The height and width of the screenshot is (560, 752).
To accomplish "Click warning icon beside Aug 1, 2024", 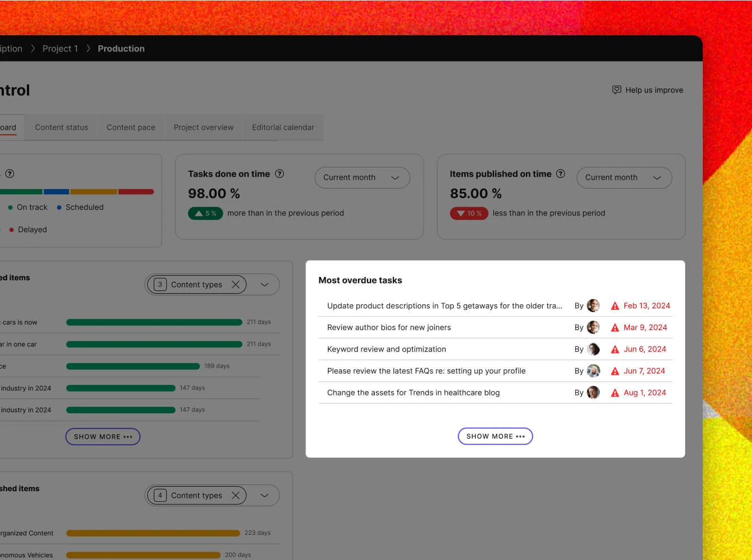I will [615, 393].
